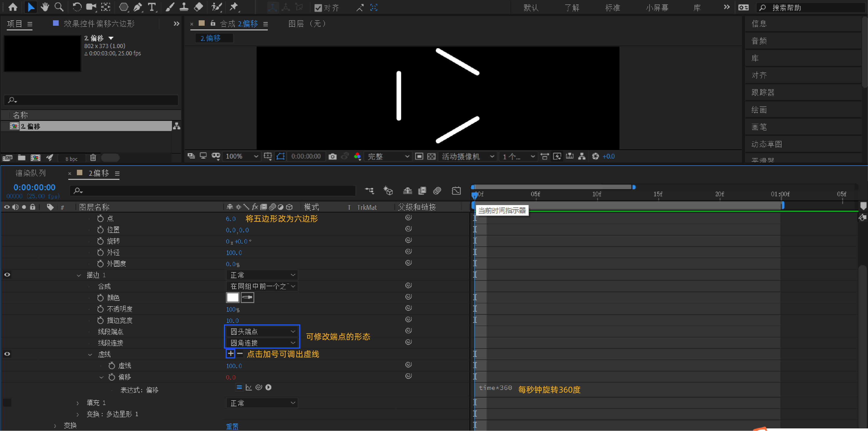Image resolution: width=868 pixels, height=431 pixels.
Task: Select the Hand tool
Action: click(x=45, y=7)
